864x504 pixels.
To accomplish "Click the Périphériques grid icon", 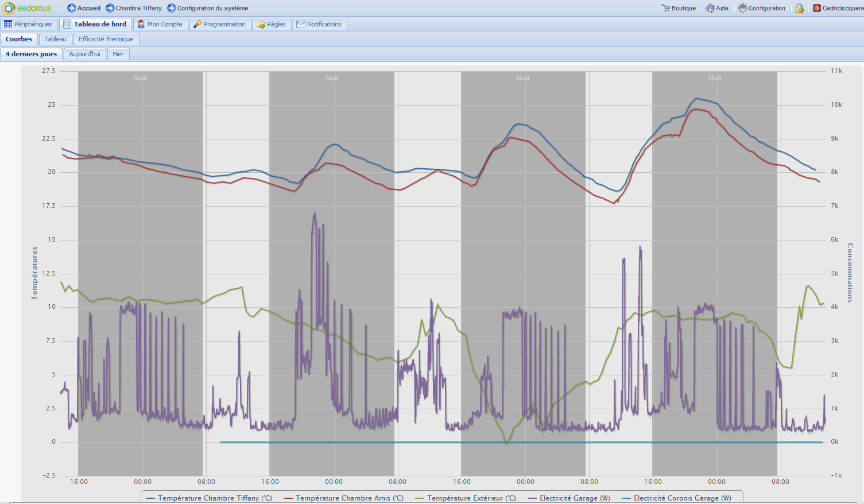I will (x=8, y=24).
